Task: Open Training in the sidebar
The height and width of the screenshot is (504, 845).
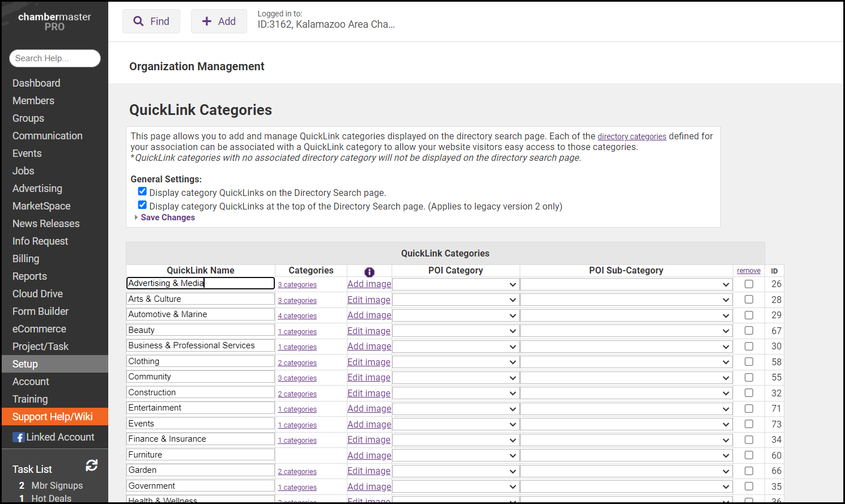Action: click(x=30, y=399)
